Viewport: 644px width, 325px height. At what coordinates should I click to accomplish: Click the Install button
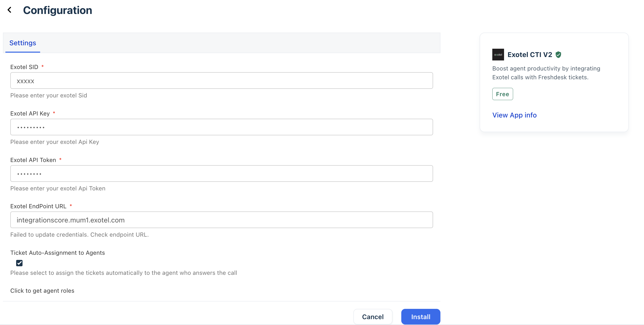pyautogui.click(x=421, y=316)
